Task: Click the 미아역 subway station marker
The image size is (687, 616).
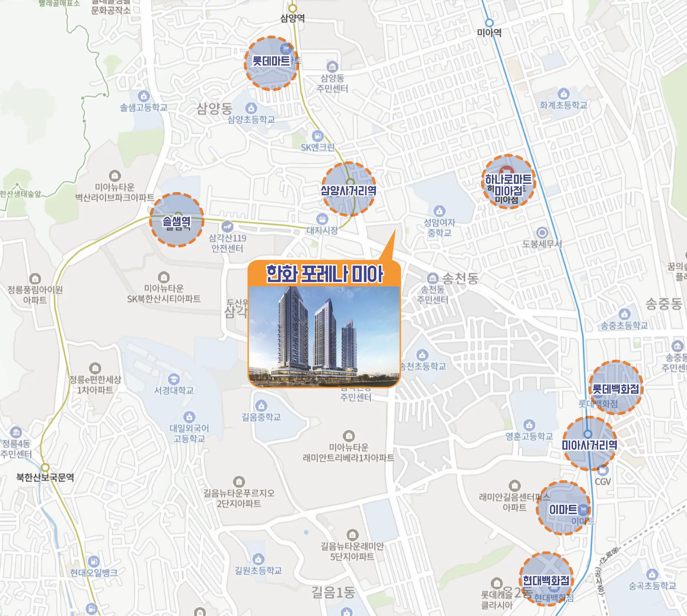Action: tap(489, 23)
